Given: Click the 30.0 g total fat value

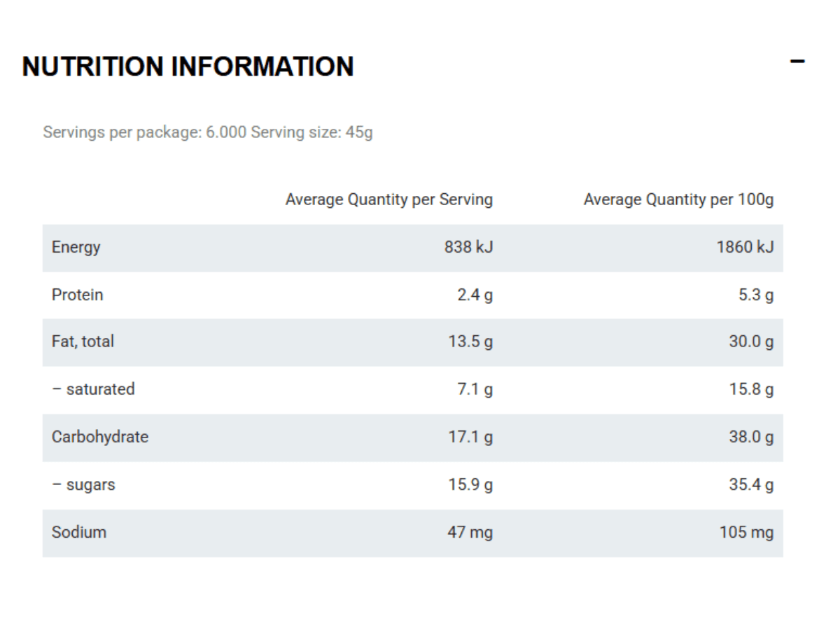Looking at the screenshot, I should point(751,342).
